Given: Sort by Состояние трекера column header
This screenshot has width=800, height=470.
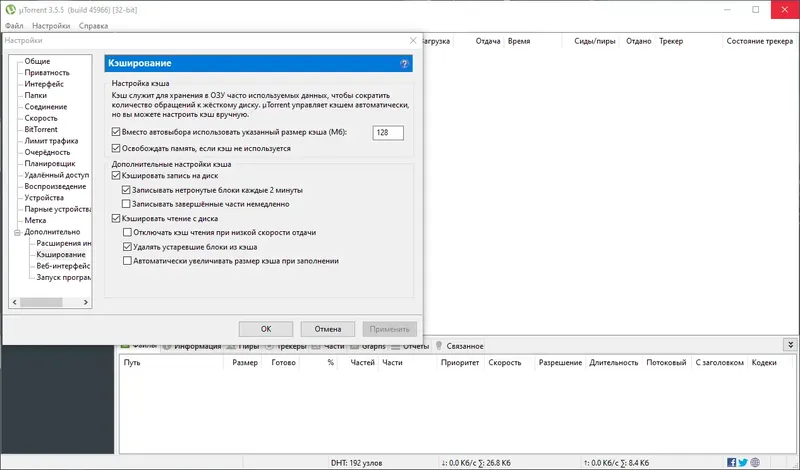Looking at the screenshot, I should pos(759,41).
